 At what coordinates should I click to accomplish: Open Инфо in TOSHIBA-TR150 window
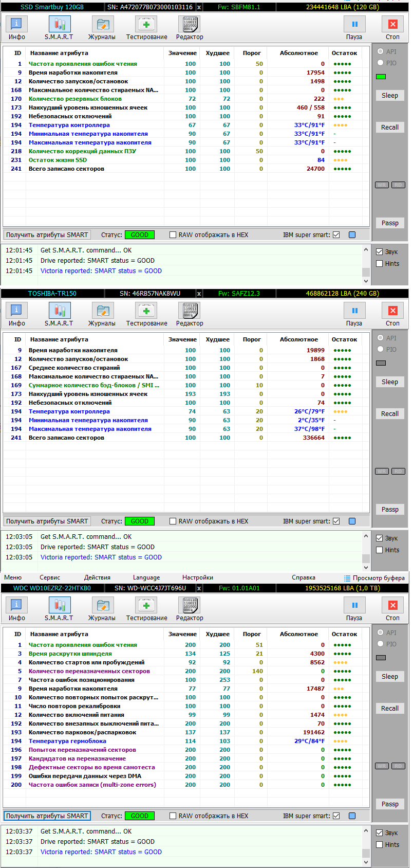(x=16, y=314)
